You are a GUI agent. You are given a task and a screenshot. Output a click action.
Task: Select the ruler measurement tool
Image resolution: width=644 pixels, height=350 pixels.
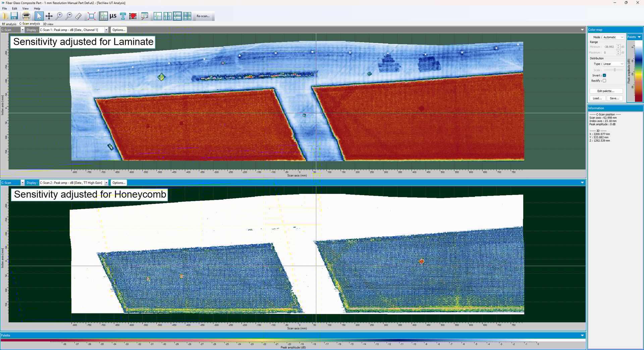(x=78, y=16)
